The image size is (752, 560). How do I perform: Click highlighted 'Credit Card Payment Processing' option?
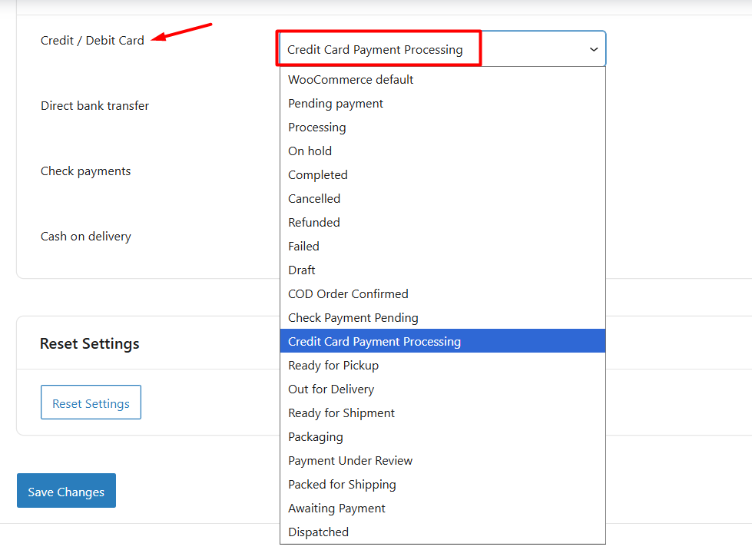pyautogui.click(x=374, y=342)
